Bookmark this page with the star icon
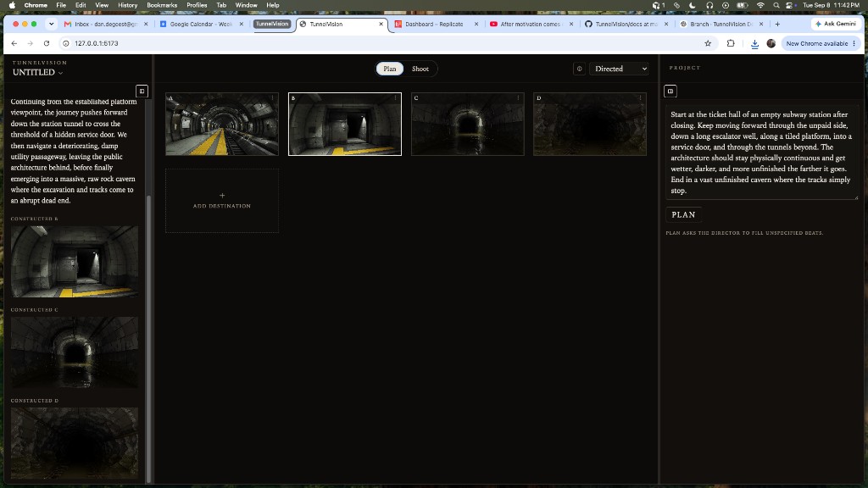 pos(708,43)
